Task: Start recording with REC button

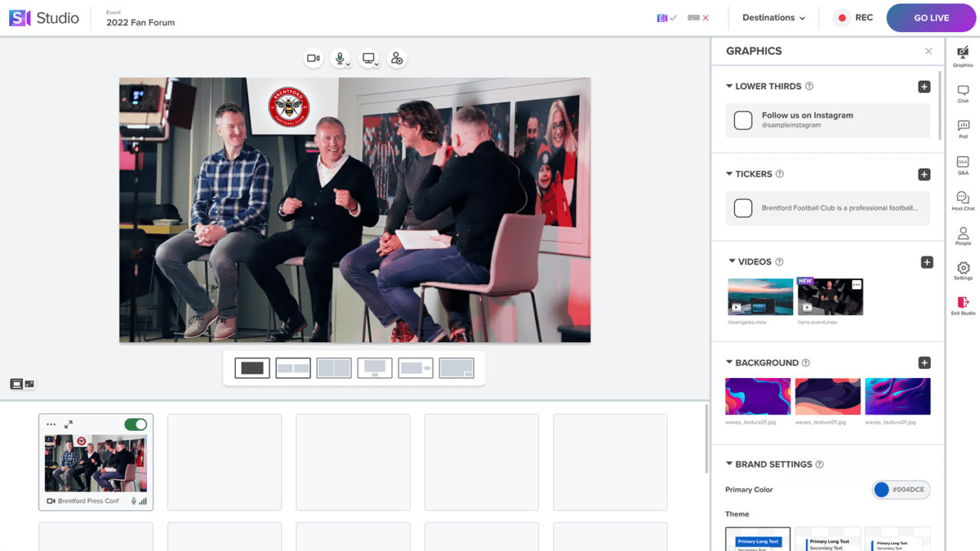Action: point(854,18)
